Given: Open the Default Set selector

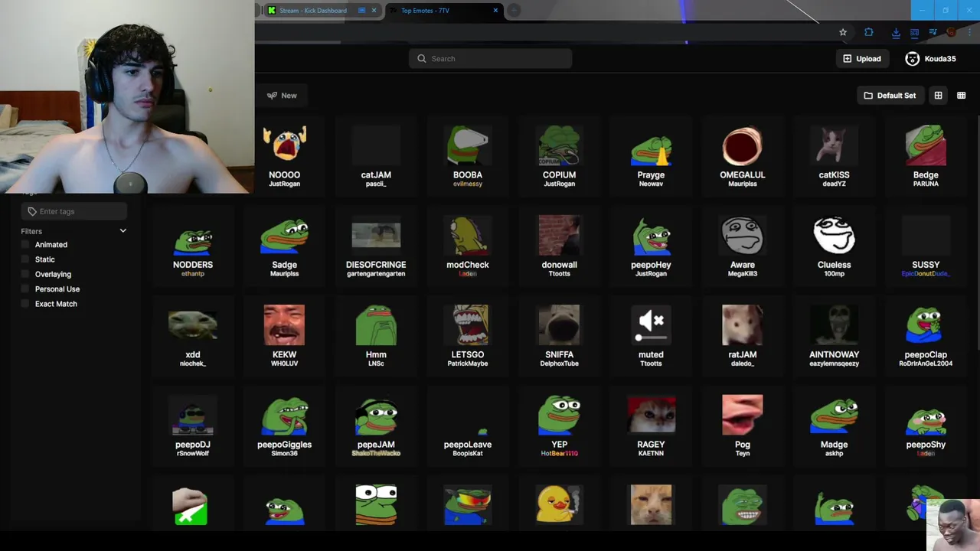Looking at the screenshot, I should click(x=890, y=96).
